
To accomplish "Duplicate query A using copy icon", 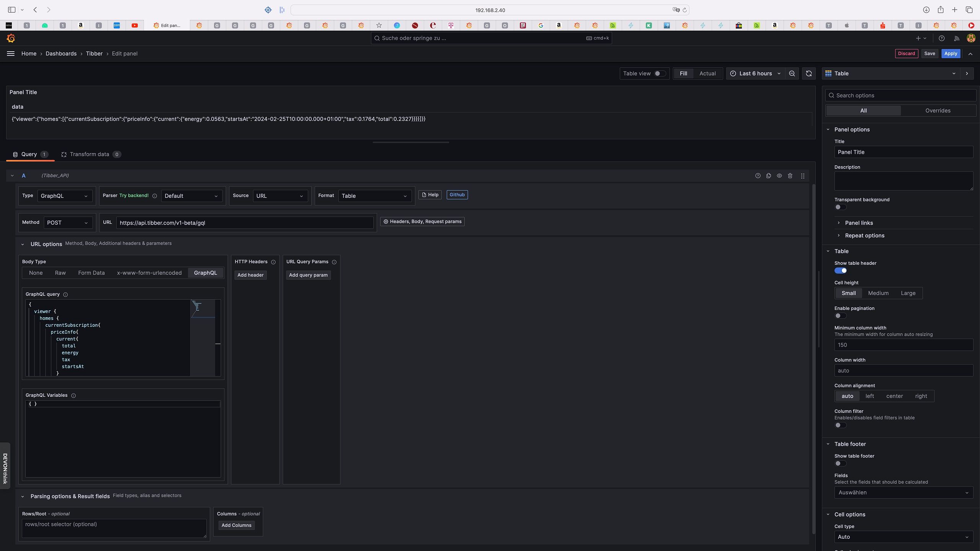I will (x=768, y=175).
